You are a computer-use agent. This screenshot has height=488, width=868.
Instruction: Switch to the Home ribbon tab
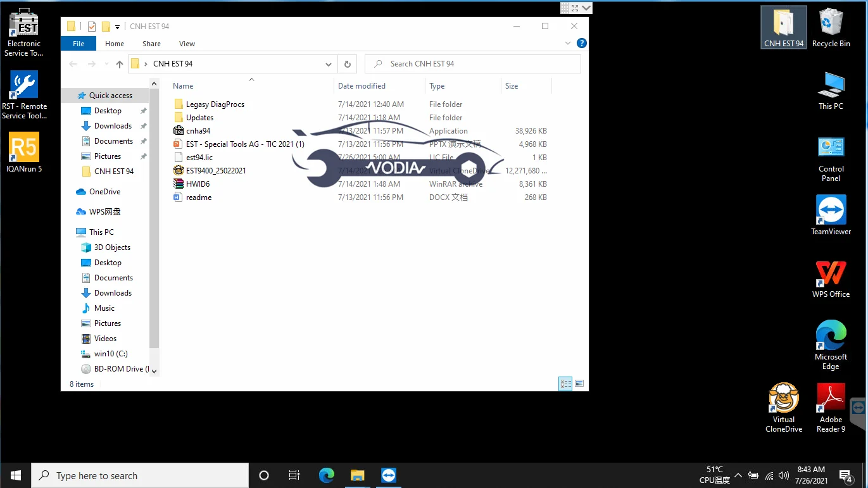tap(115, 44)
